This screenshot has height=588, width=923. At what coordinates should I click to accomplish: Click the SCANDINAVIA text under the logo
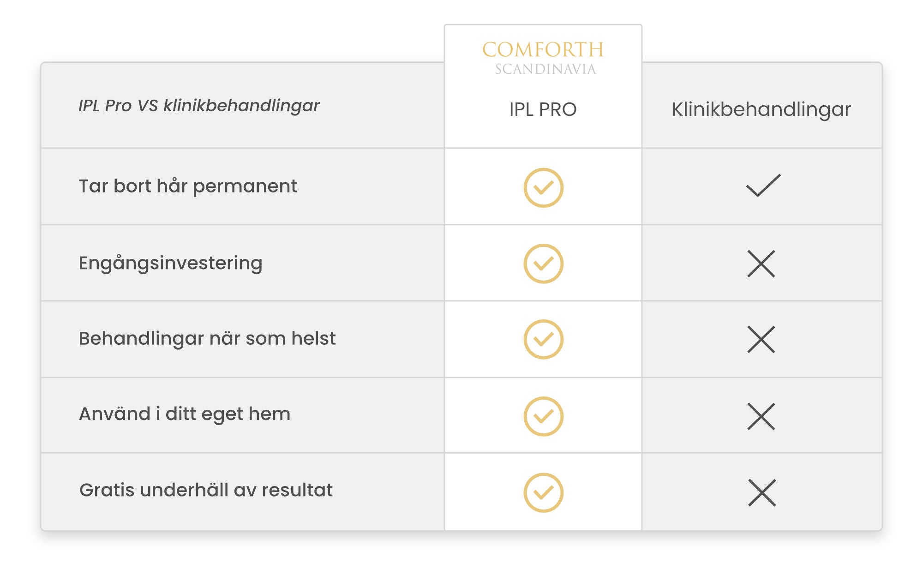point(545,69)
